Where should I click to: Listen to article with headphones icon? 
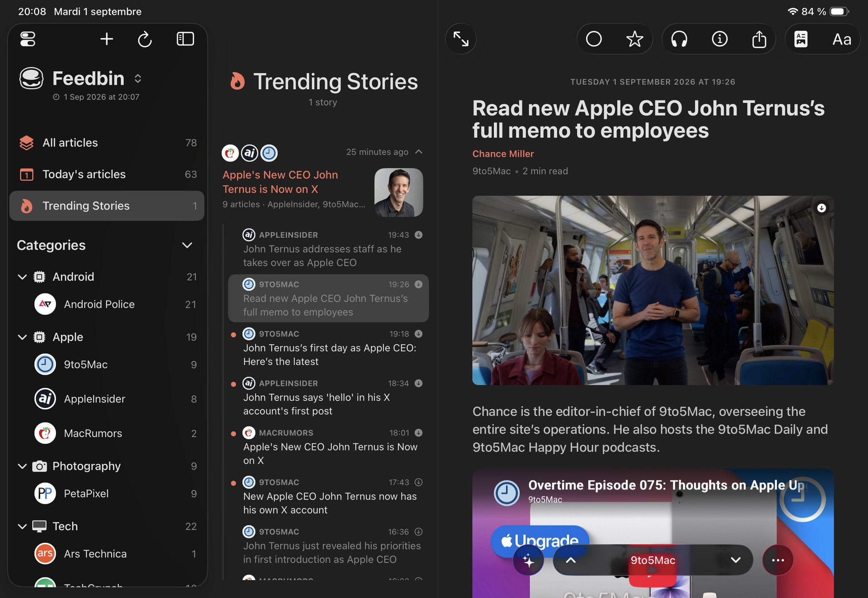[679, 39]
